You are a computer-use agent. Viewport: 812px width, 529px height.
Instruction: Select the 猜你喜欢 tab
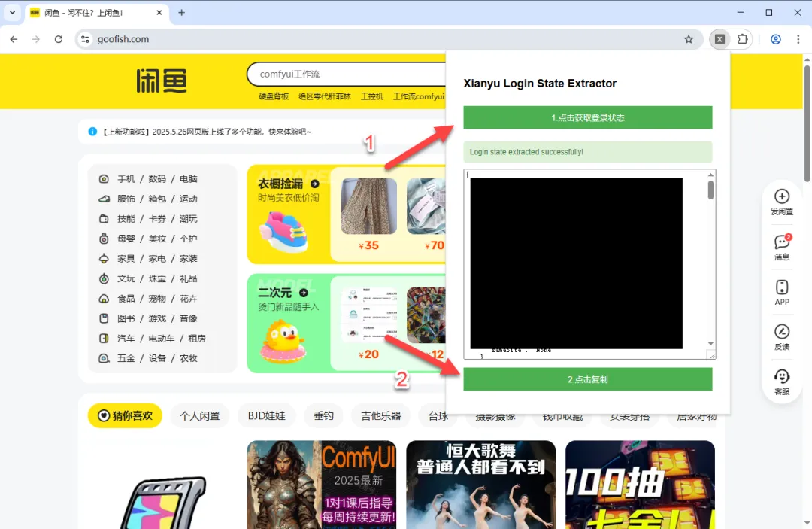coord(125,415)
